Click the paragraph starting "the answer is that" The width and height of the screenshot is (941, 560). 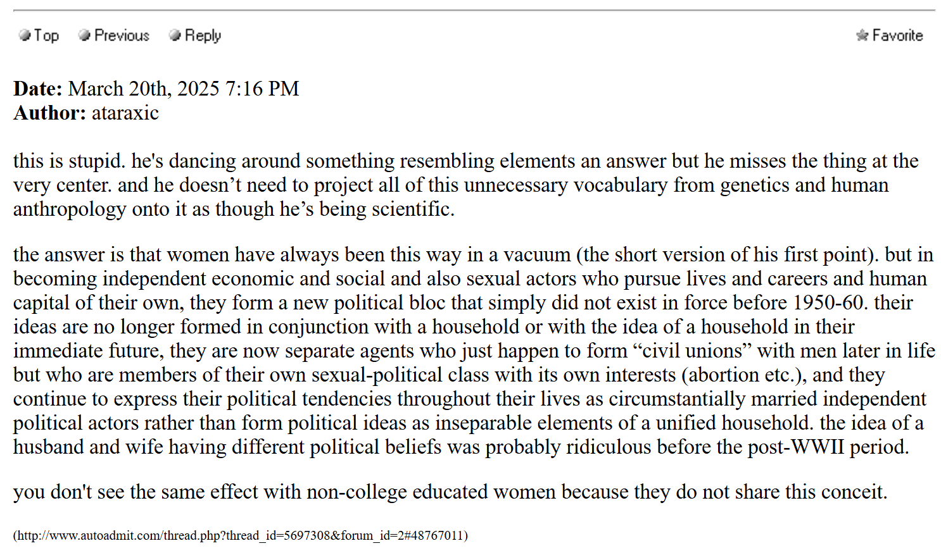click(474, 351)
